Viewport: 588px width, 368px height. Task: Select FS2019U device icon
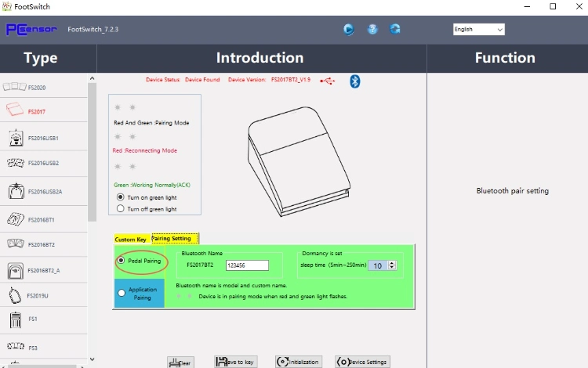[x=15, y=295]
